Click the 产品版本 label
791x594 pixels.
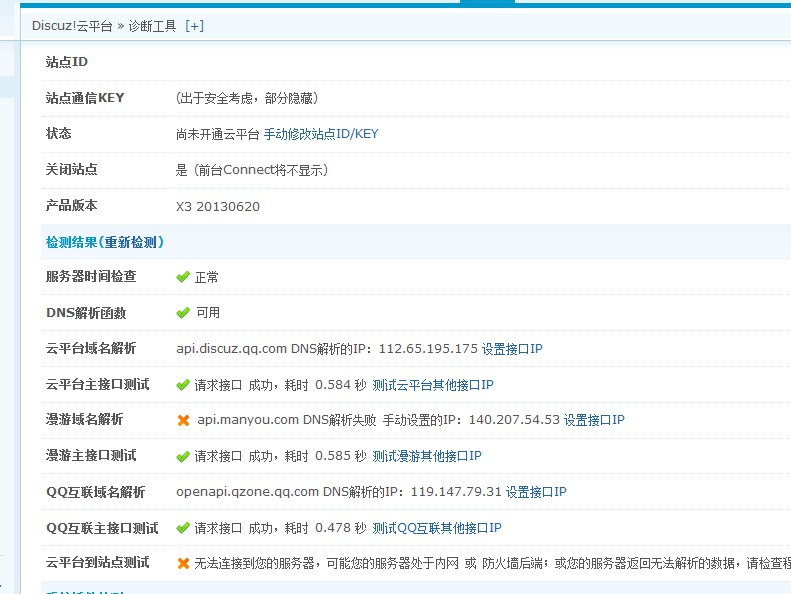click(71, 205)
